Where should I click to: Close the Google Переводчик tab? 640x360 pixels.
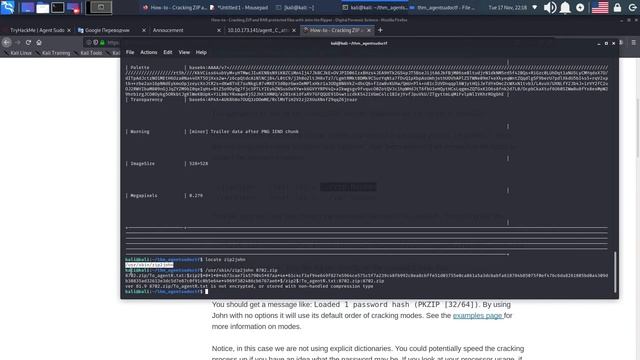click(x=144, y=30)
